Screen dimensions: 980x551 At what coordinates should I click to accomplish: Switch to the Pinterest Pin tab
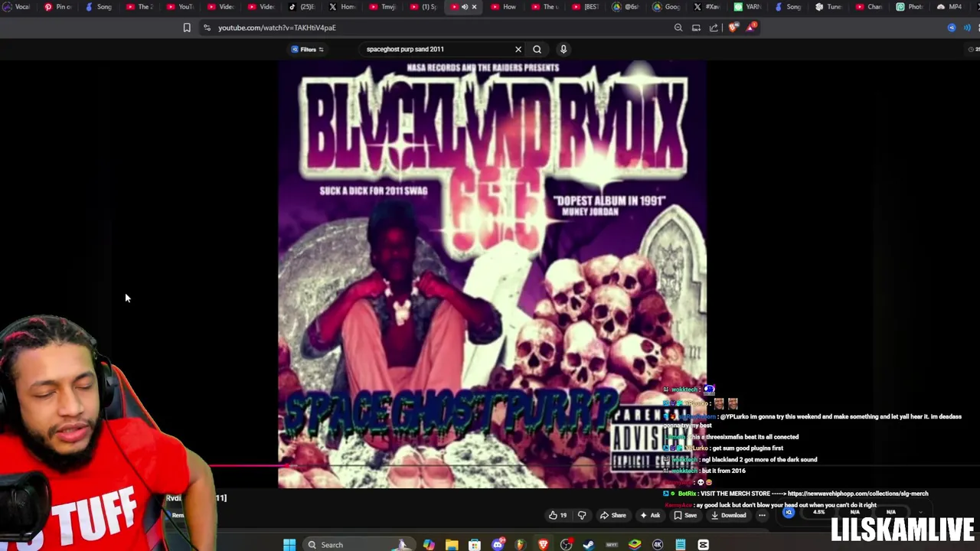coord(57,7)
